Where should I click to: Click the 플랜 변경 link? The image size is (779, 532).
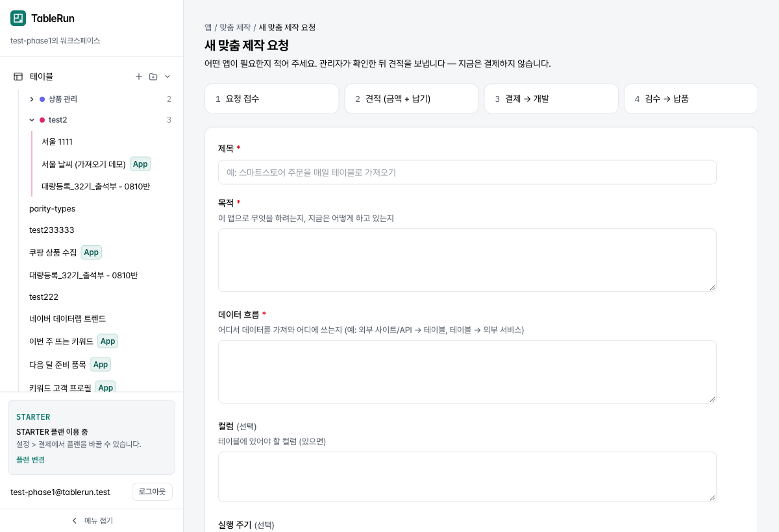click(x=31, y=459)
